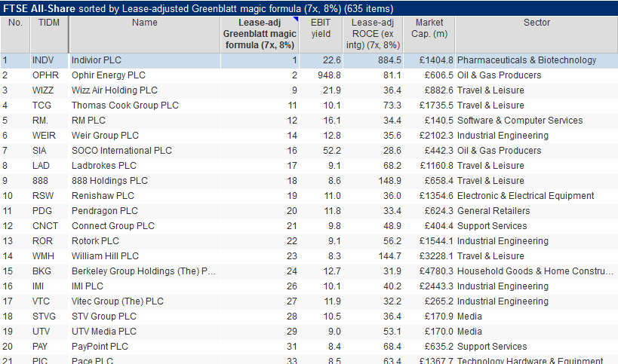The image size is (618, 364).
Task: Click the WEIR ticker cell
Action: [x=44, y=136]
